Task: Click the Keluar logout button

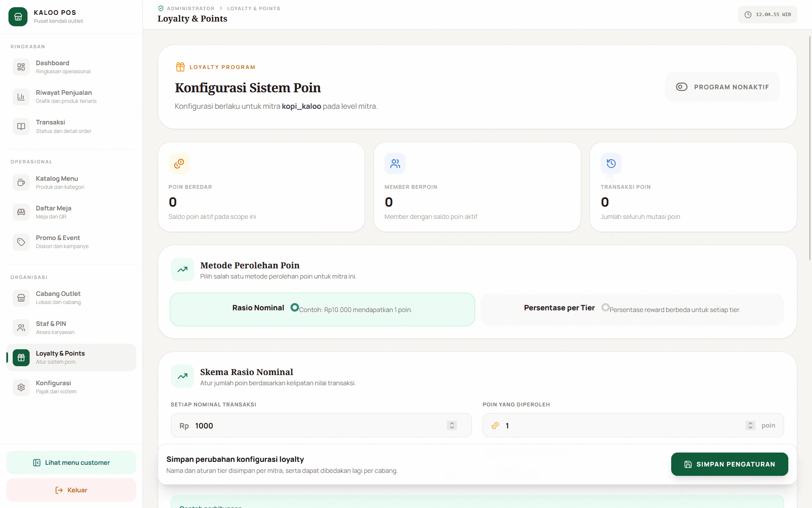Action: click(71, 490)
